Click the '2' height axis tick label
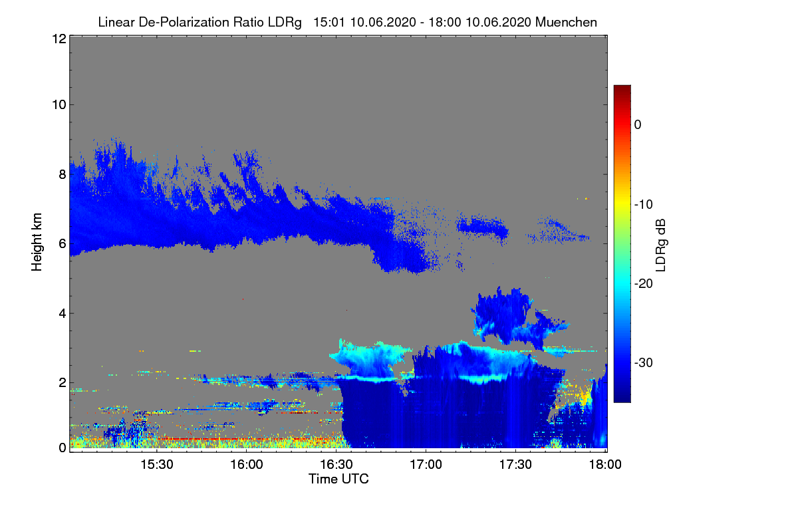 point(62,382)
